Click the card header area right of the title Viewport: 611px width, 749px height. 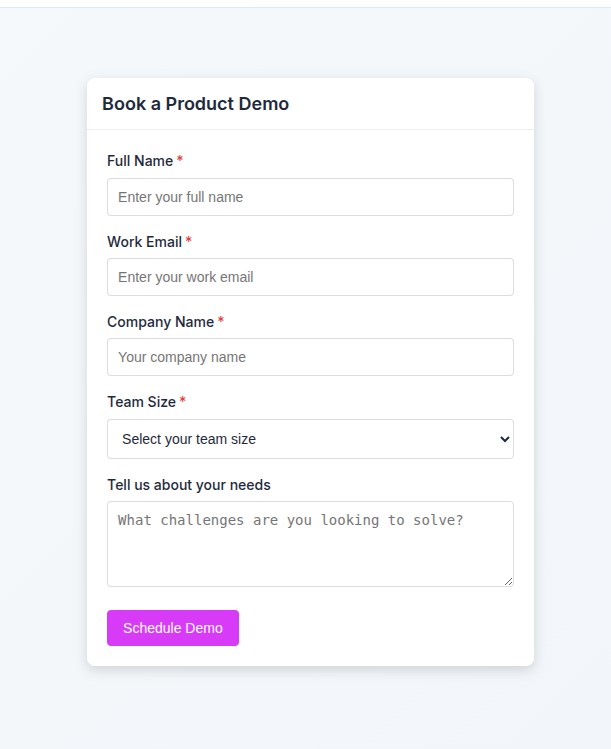click(420, 104)
